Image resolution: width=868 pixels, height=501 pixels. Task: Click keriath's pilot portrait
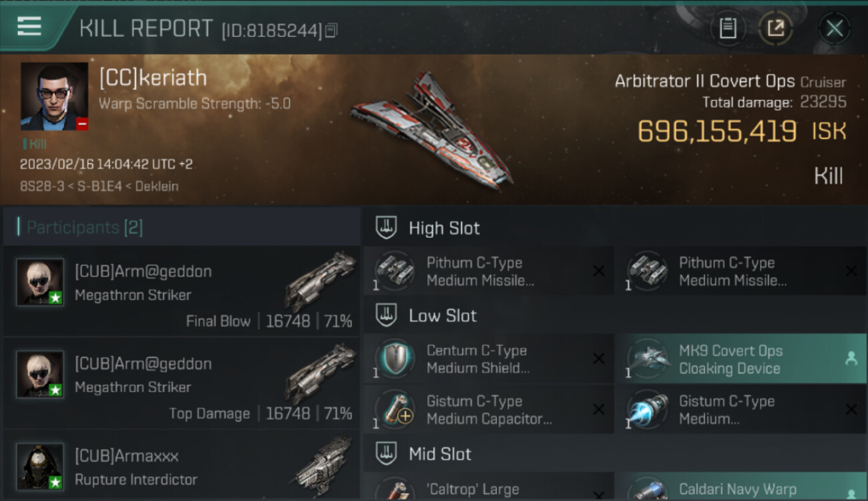[x=54, y=96]
